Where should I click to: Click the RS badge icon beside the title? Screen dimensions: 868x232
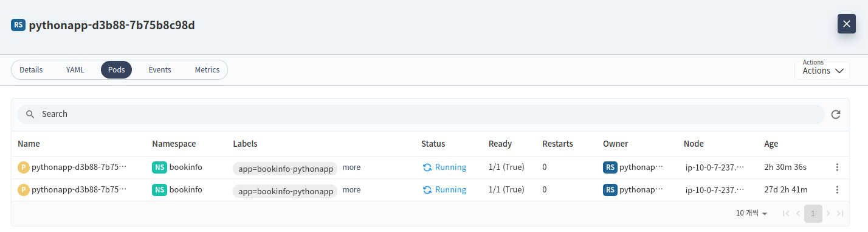18,25
